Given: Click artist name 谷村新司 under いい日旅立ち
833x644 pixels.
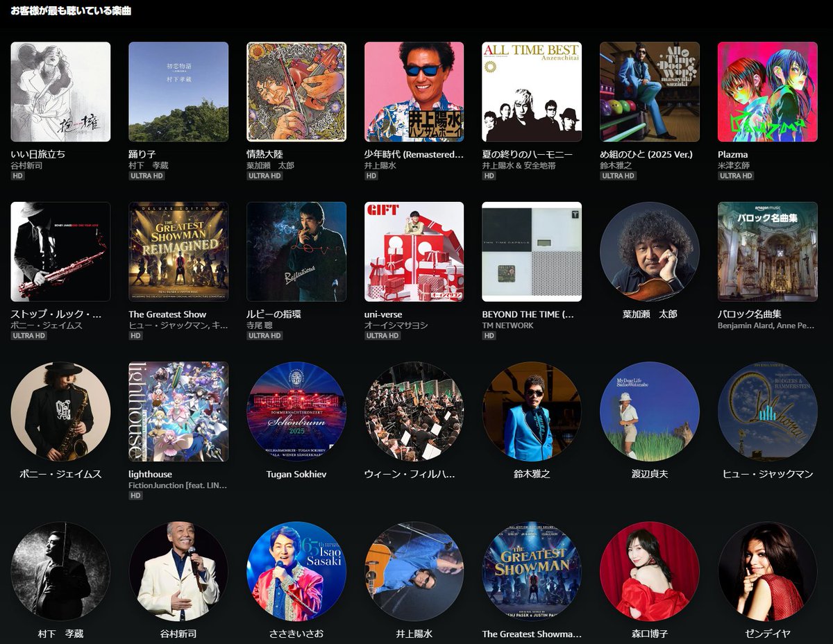Looking at the screenshot, I should pyautogui.click(x=27, y=166).
